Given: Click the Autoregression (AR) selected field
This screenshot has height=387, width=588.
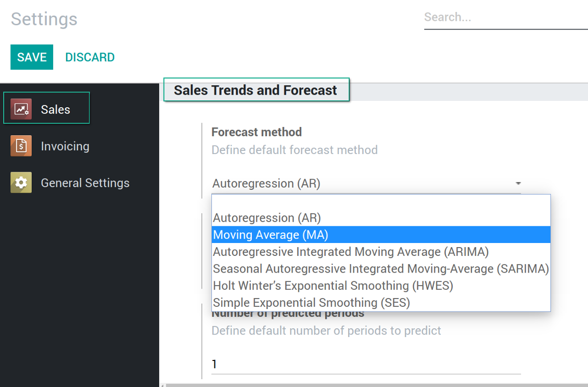Looking at the screenshot, I should tap(366, 184).
